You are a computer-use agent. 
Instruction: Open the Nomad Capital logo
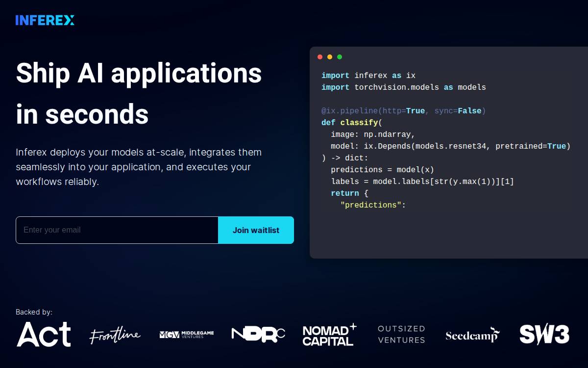330,335
